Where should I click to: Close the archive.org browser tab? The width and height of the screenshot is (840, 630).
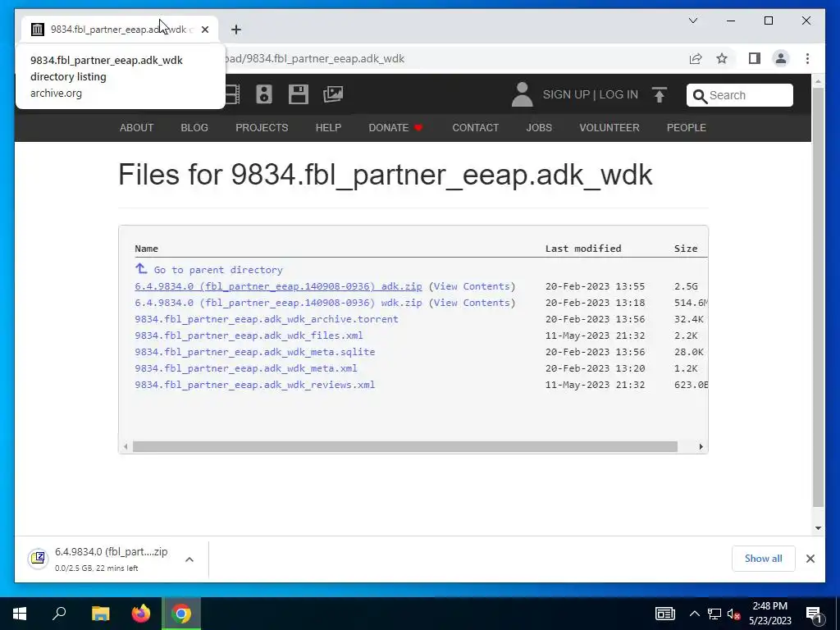click(x=204, y=30)
